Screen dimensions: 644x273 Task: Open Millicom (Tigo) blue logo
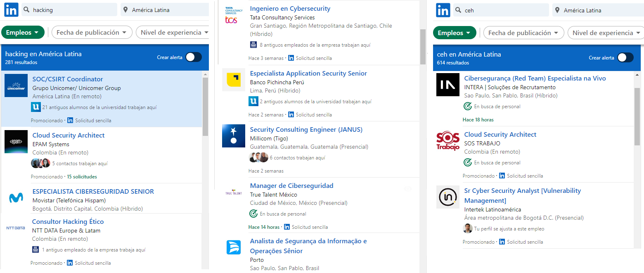coord(234,136)
